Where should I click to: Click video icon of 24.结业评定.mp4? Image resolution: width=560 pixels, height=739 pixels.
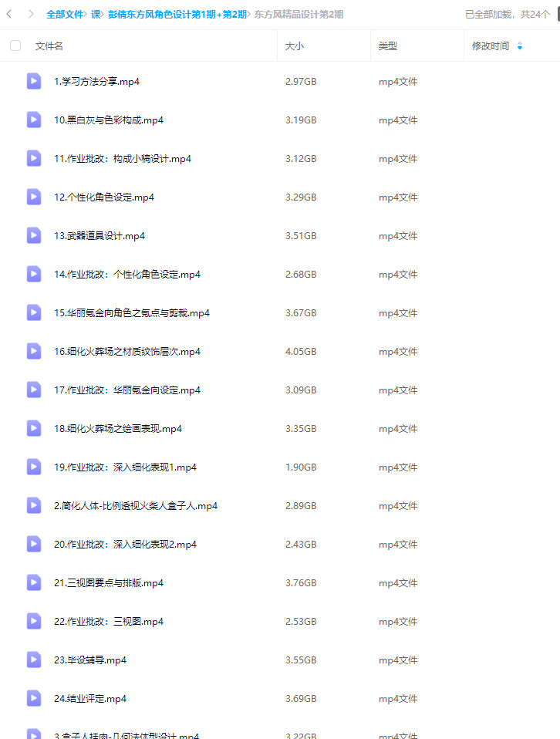(33, 698)
